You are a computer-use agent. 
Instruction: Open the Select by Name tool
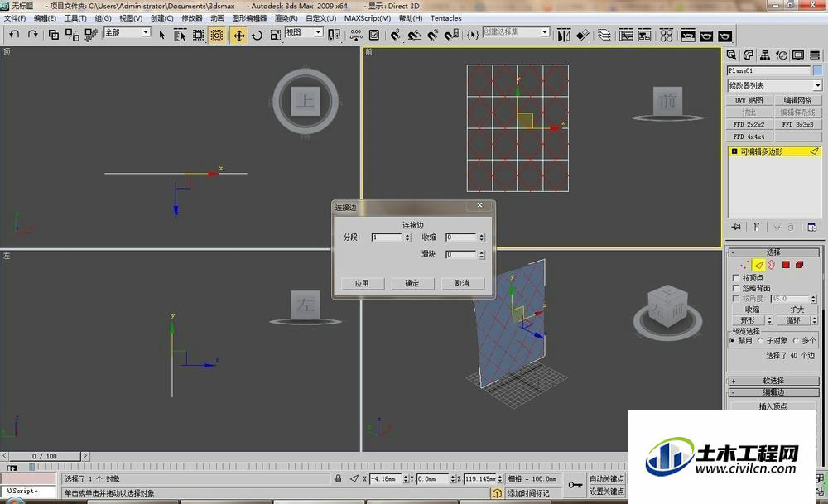tap(180, 36)
